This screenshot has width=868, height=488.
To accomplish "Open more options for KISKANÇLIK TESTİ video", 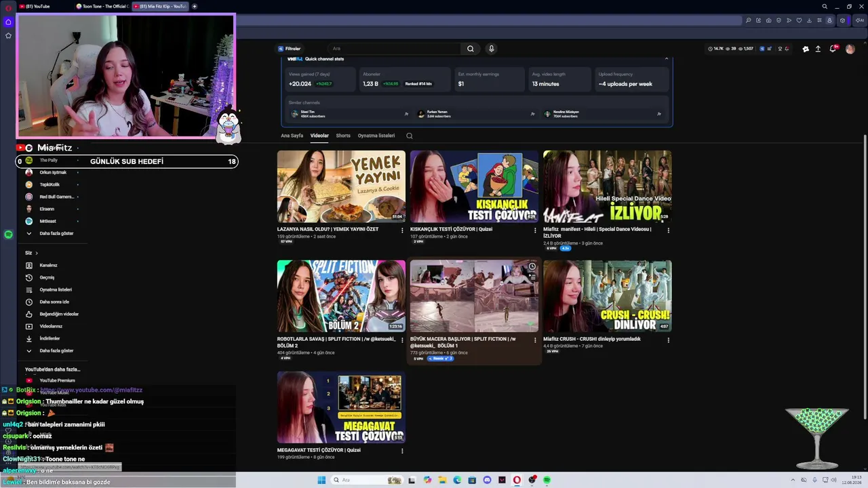I will click(535, 230).
